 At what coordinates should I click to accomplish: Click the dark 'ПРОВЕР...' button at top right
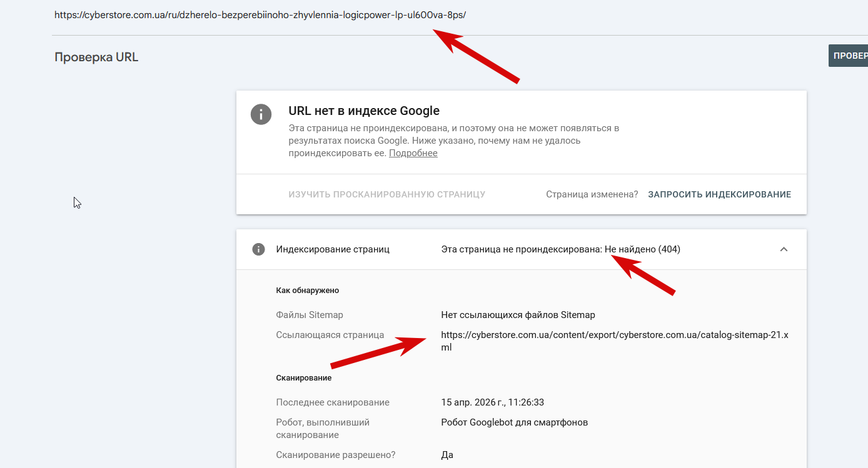pyautogui.click(x=848, y=56)
